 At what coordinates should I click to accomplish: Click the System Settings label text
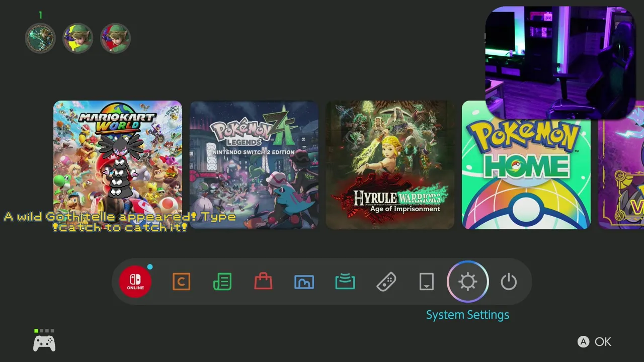467,315
